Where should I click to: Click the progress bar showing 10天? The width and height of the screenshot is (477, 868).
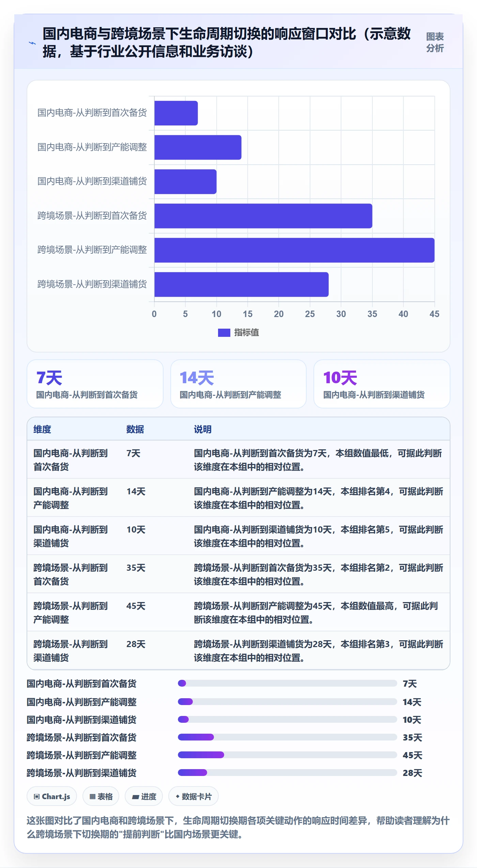click(x=288, y=719)
